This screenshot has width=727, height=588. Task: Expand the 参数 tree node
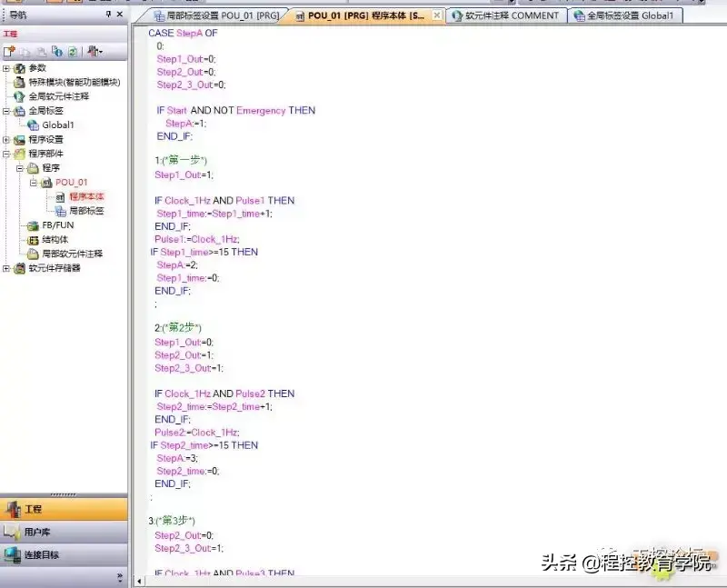click(x=6, y=69)
